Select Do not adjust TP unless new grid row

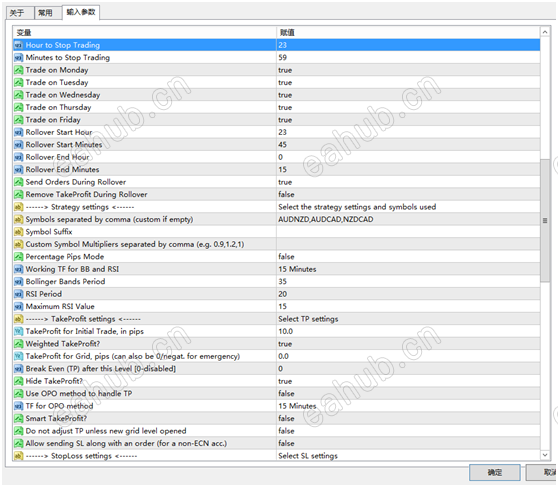(277, 431)
